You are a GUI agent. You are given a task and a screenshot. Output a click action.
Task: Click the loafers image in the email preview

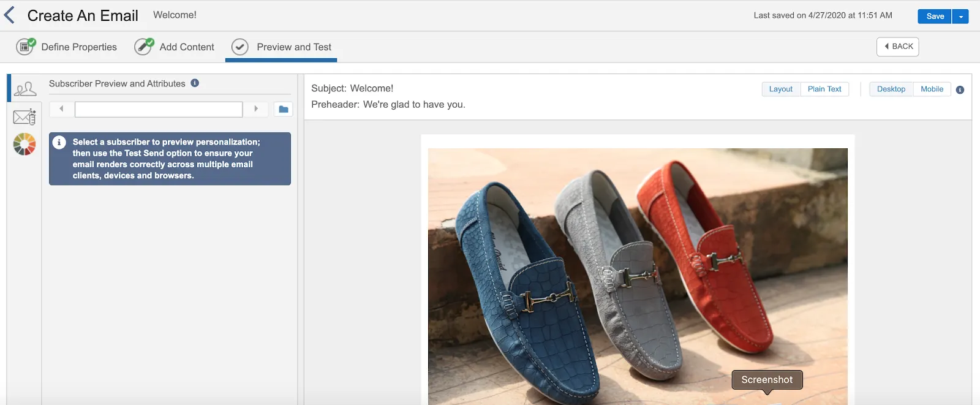point(638,276)
